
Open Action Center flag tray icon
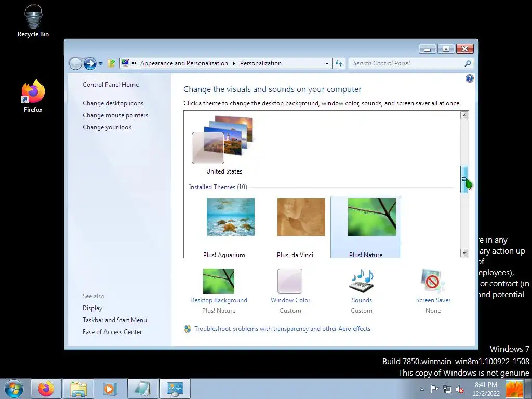[434, 389]
